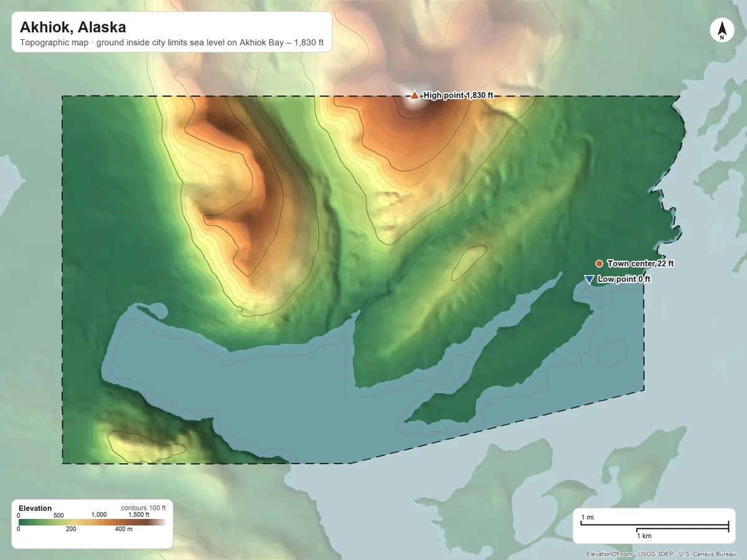This screenshot has width=747, height=560.
Task: Click the '1,500 ft' legend tick label
Action: [138, 515]
